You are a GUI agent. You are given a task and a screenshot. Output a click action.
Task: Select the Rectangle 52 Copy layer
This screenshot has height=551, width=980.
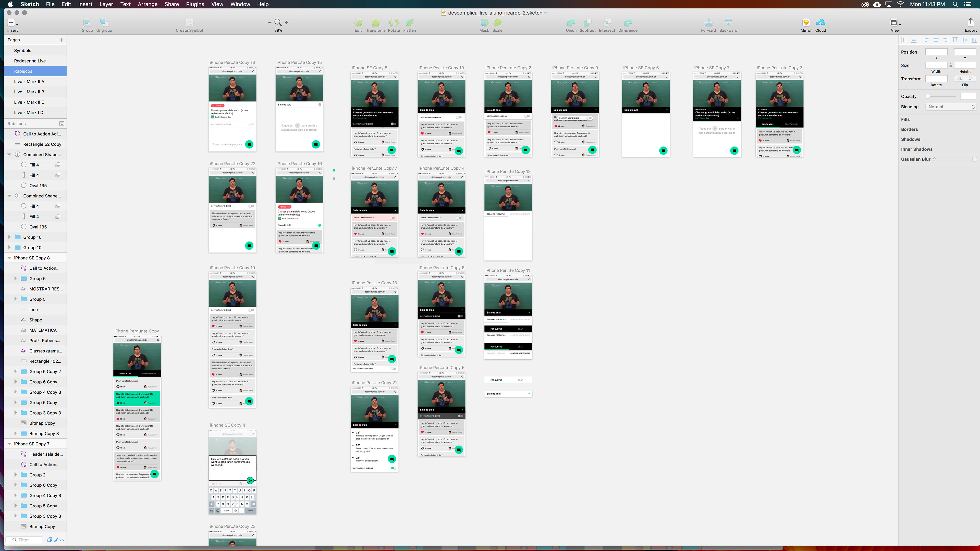click(35, 144)
